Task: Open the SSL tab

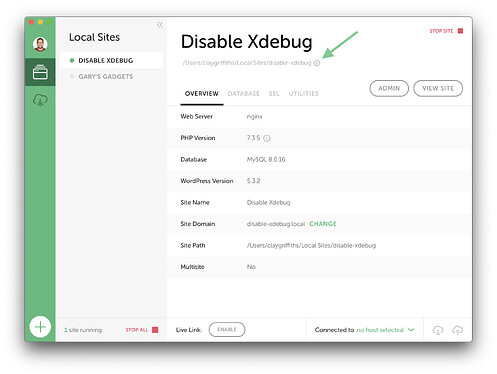Action: tap(274, 94)
